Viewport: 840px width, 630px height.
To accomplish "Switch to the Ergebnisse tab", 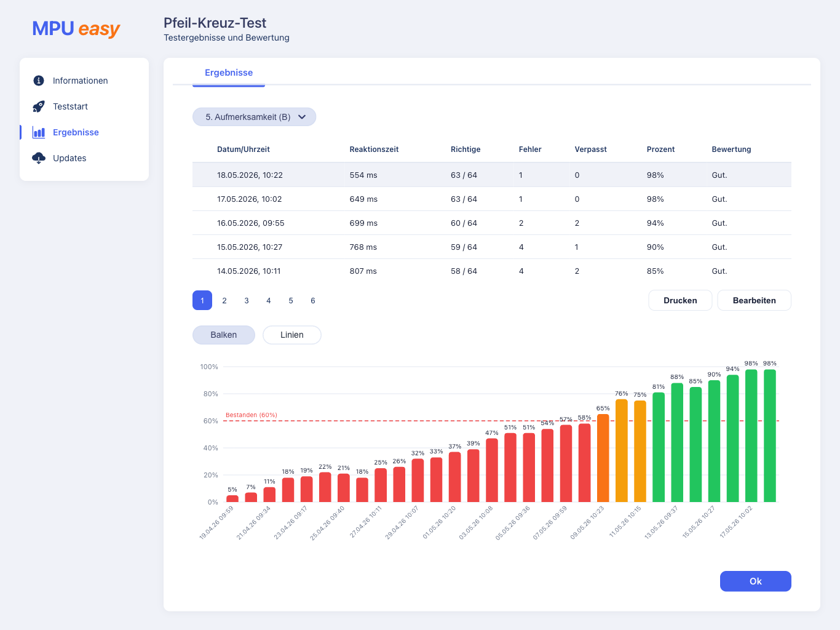I will pos(229,73).
